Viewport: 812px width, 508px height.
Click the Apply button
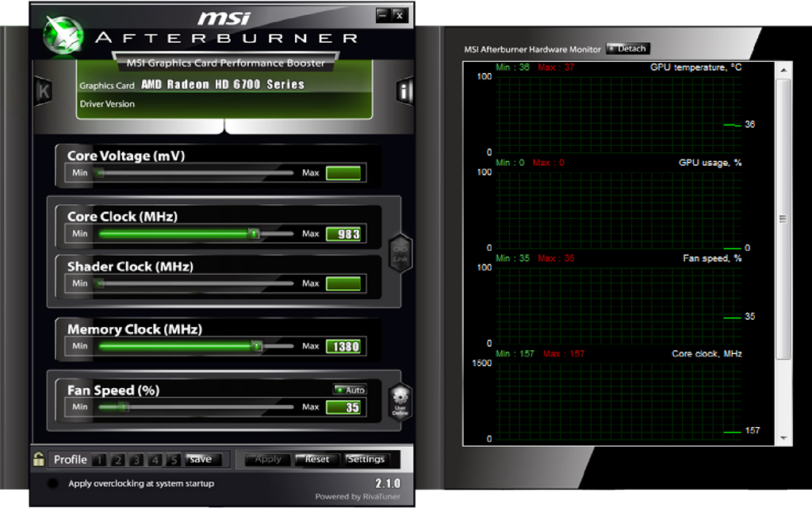267,459
